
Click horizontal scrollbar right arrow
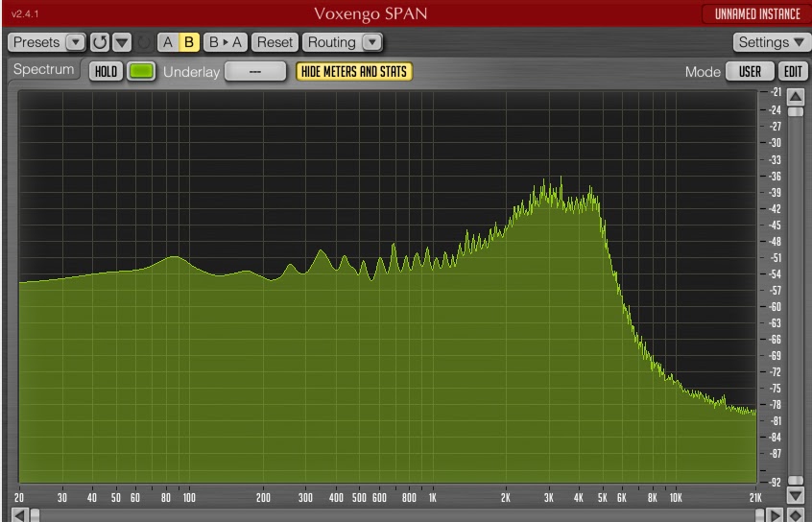[x=776, y=515]
